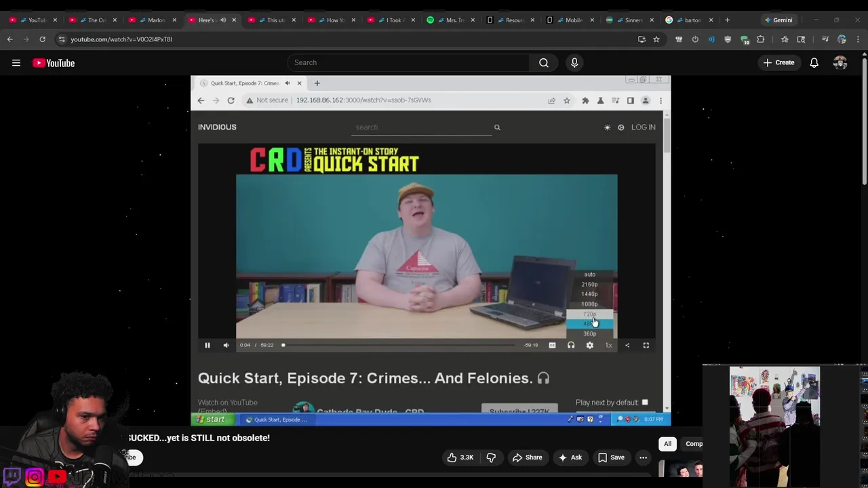Screen dimensions: 868x488
Task: Go back in the outer Chrome browser
Action: (10, 39)
